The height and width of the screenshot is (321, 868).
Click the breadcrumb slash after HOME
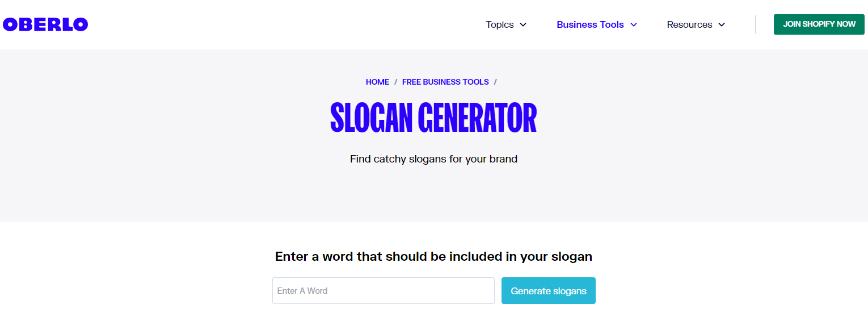tap(395, 82)
